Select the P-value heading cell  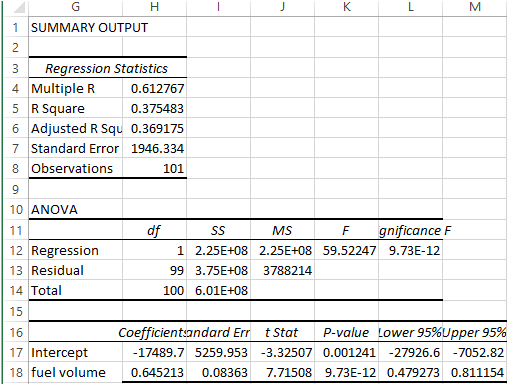[347, 332]
